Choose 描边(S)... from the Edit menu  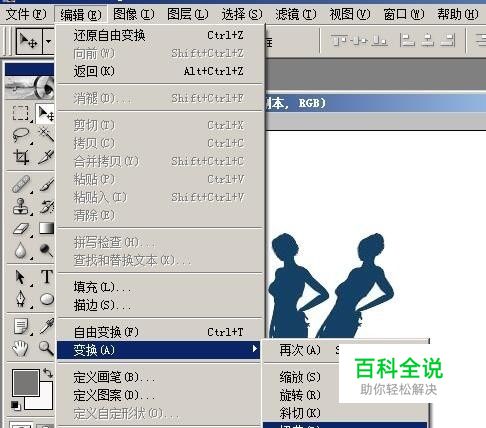pyautogui.click(x=159, y=305)
